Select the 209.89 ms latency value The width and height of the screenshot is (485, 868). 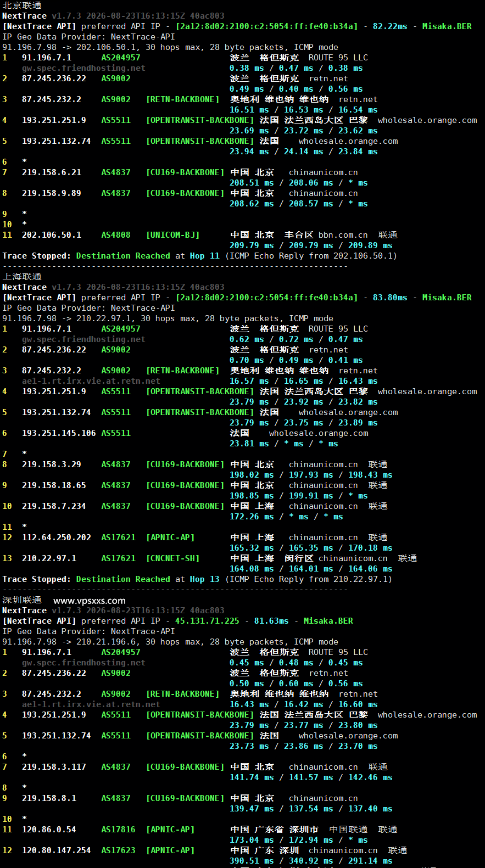(370, 245)
